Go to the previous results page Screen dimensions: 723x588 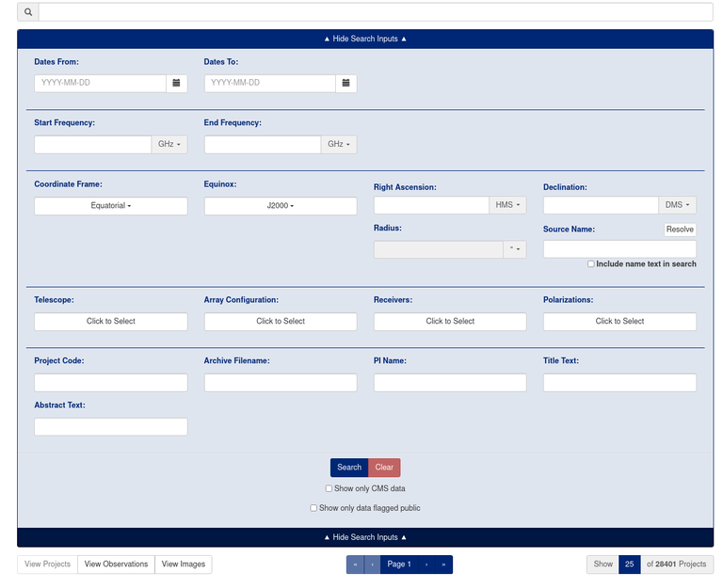click(372, 564)
